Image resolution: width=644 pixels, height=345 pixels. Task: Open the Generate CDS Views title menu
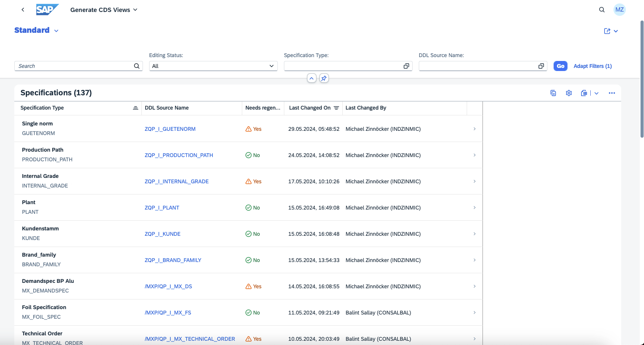pyautogui.click(x=104, y=10)
